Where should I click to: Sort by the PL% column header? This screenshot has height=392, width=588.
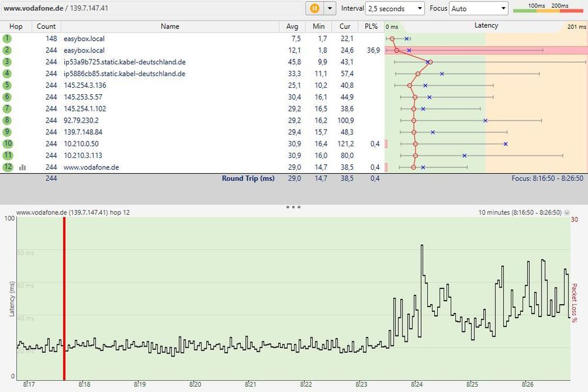[x=371, y=27]
